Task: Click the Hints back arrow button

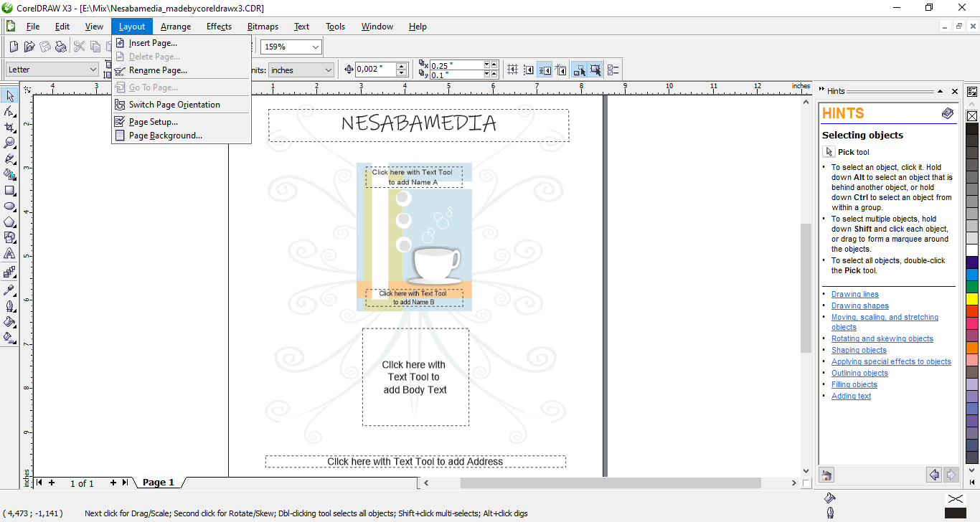Action: pos(934,475)
